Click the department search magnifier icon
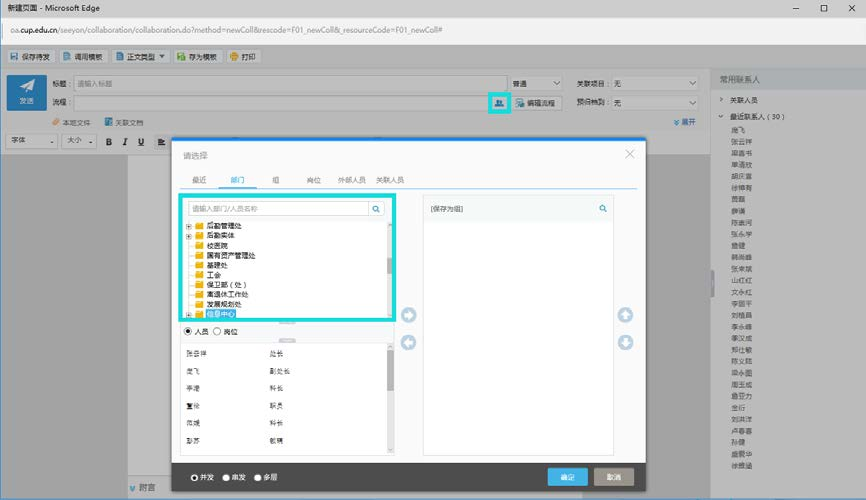The image size is (866, 500). tap(376, 209)
